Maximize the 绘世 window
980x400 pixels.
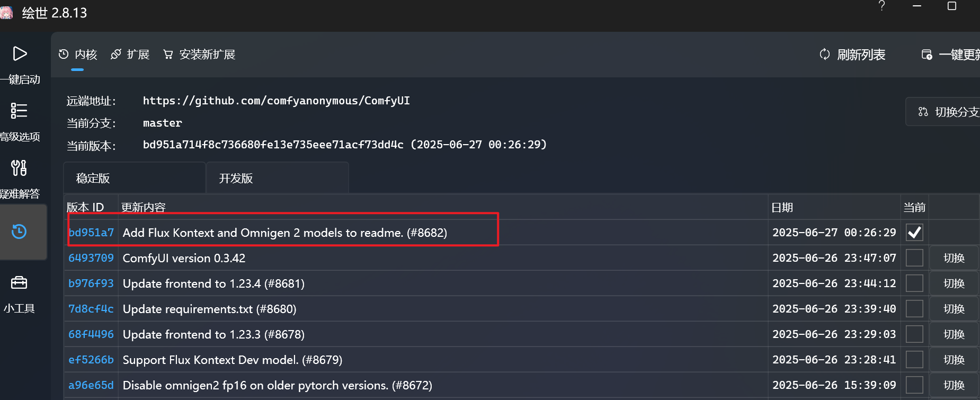[x=952, y=6]
